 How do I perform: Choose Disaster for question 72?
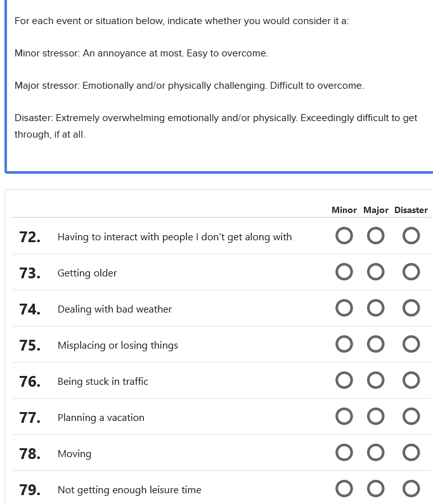point(411,236)
